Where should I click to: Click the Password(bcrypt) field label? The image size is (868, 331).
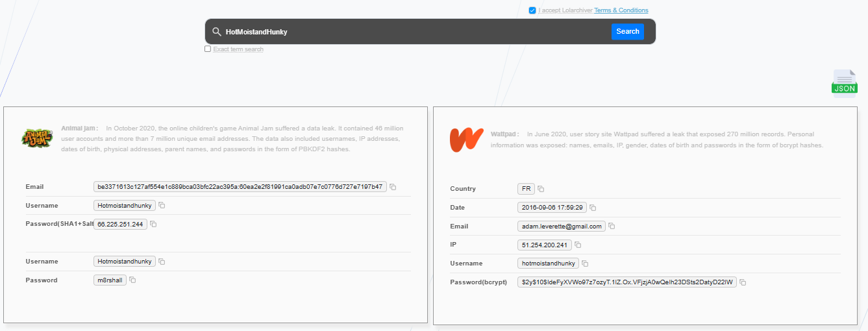(x=477, y=282)
